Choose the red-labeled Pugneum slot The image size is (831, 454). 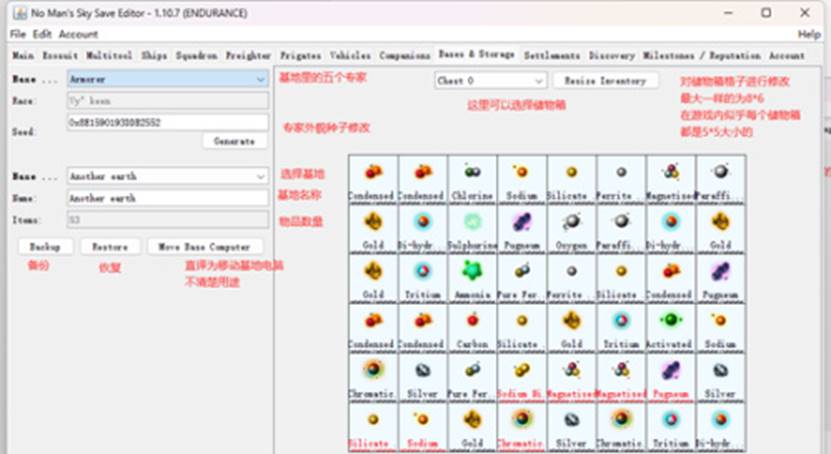point(671,377)
